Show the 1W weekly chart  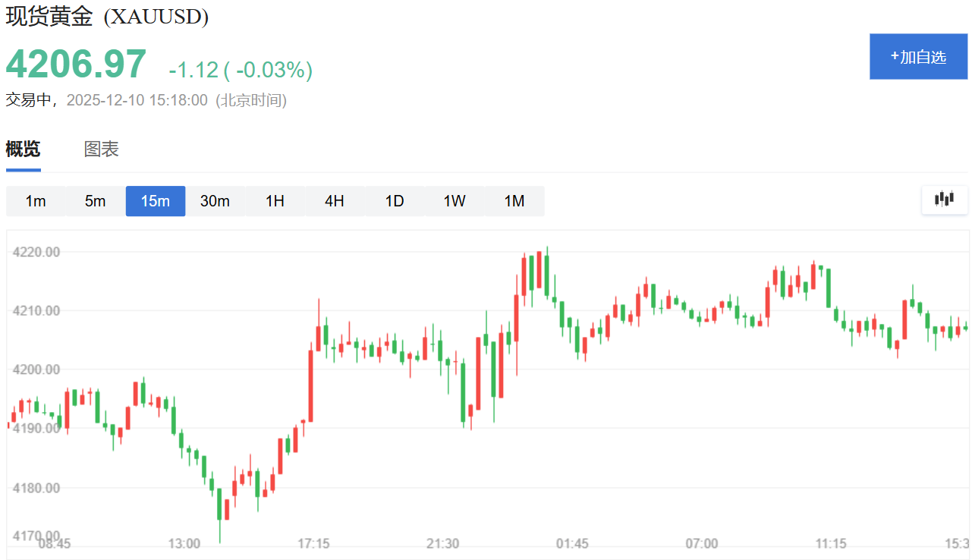455,201
